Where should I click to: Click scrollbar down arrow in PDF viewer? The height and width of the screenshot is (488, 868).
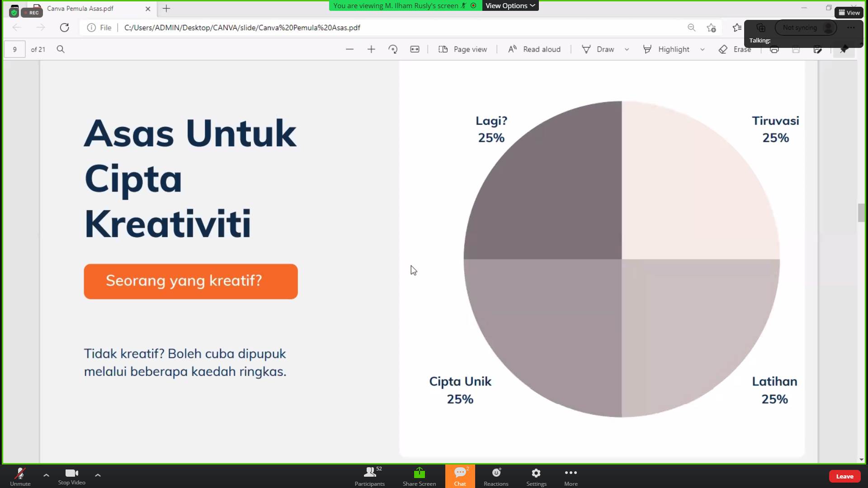tap(861, 460)
